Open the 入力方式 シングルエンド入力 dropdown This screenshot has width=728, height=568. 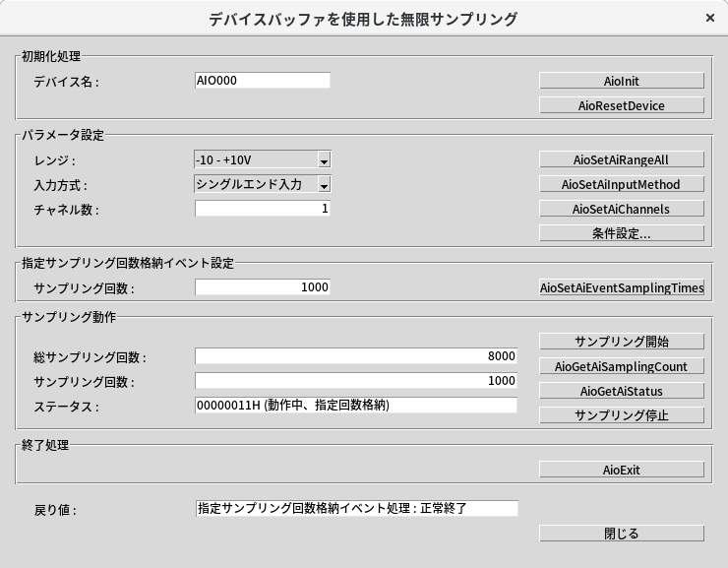324,184
